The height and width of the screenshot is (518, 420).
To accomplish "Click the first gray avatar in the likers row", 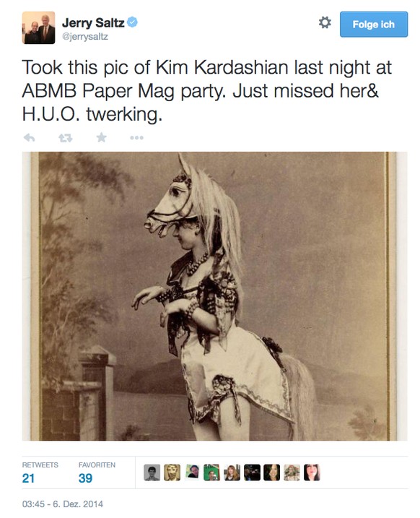I will click(152, 472).
